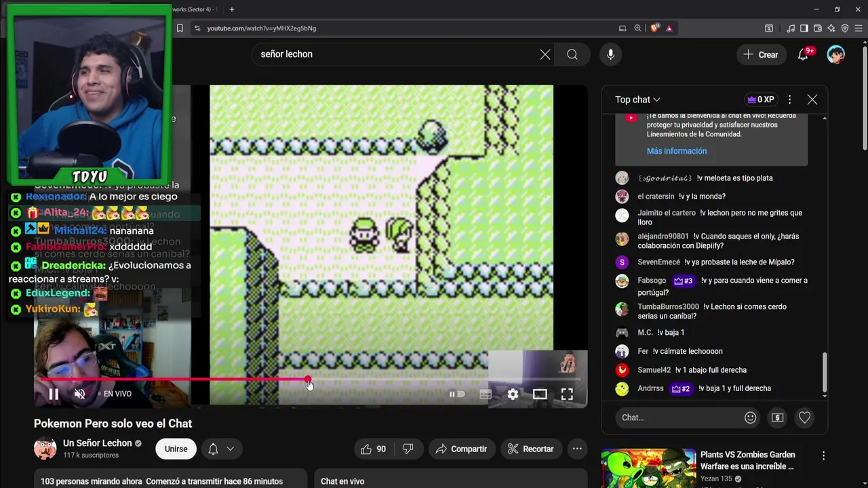Image resolution: width=868 pixels, height=488 pixels.
Task: Enter fullscreen mode on the video
Action: [567, 394]
